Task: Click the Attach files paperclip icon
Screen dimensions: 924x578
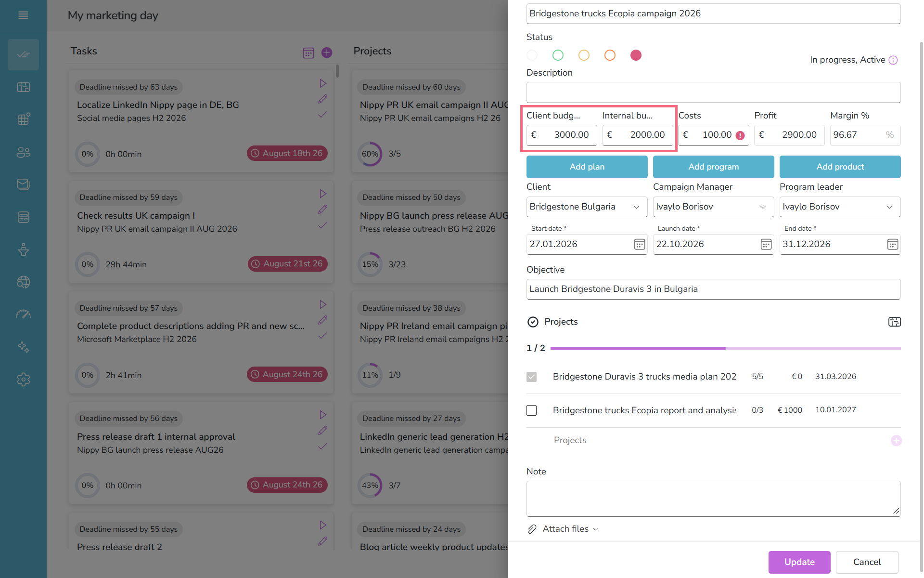Action: tap(532, 529)
